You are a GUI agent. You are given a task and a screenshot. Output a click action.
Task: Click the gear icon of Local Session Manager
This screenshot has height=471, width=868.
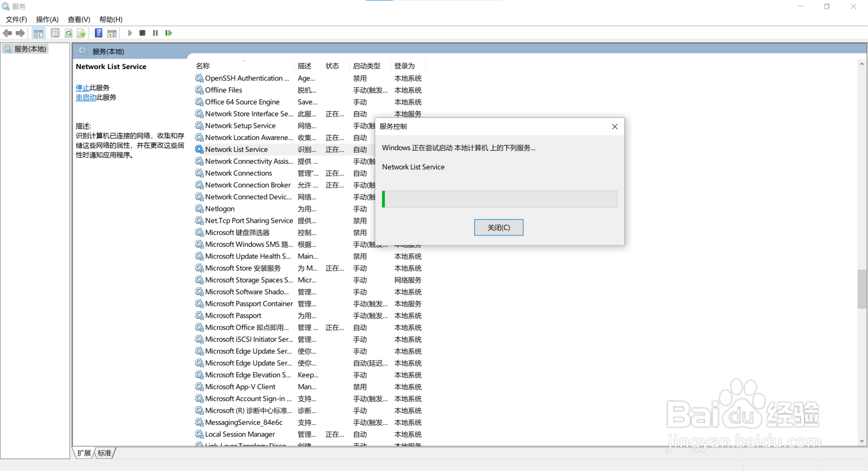point(199,434)
